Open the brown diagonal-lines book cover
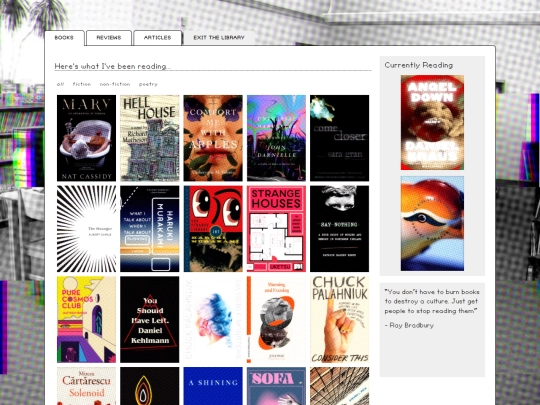This screenshot has width=540, height=405. point(340,386)
